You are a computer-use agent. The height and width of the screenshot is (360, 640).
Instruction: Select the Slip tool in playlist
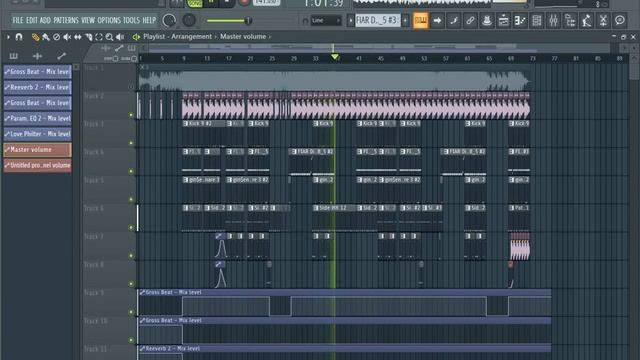[x=78, y=37]
